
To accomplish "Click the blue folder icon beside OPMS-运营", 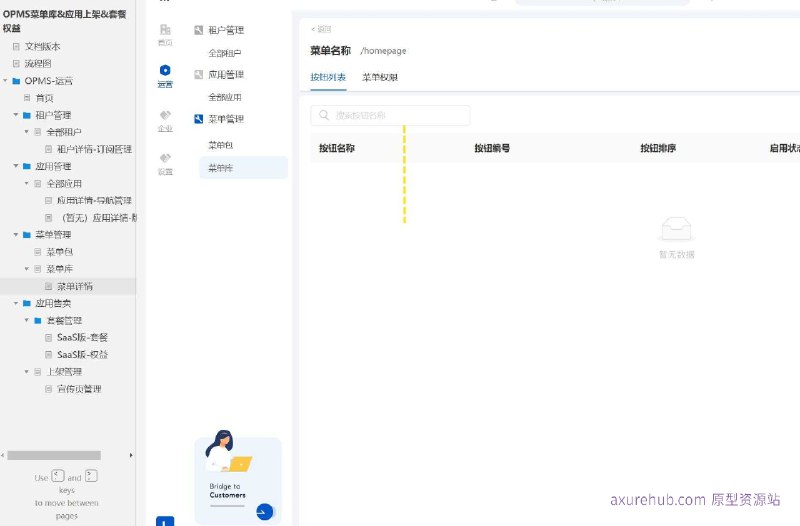I will [16, 81].
